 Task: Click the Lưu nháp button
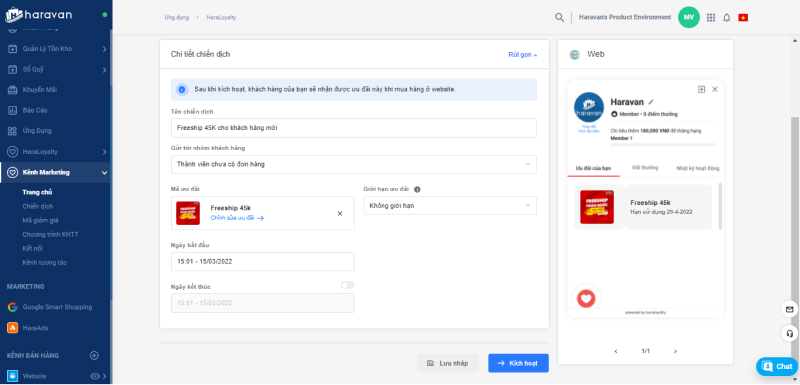coord(448,363)
